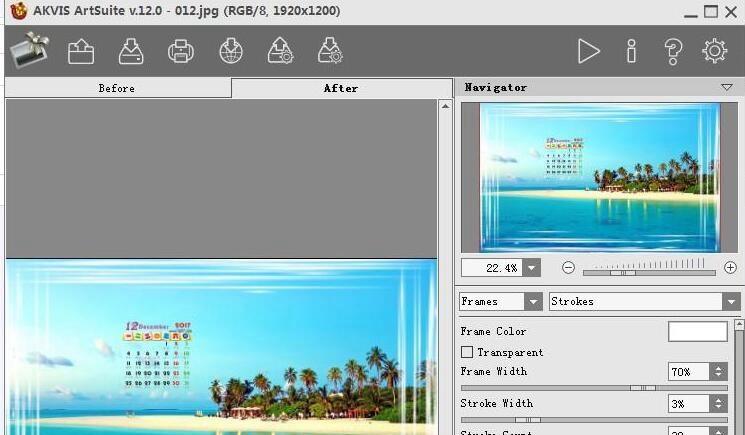Close the AKVIS ArtSuite window
Image resolution: width=745 pixels, height=435 pixels.
point(731,11)
